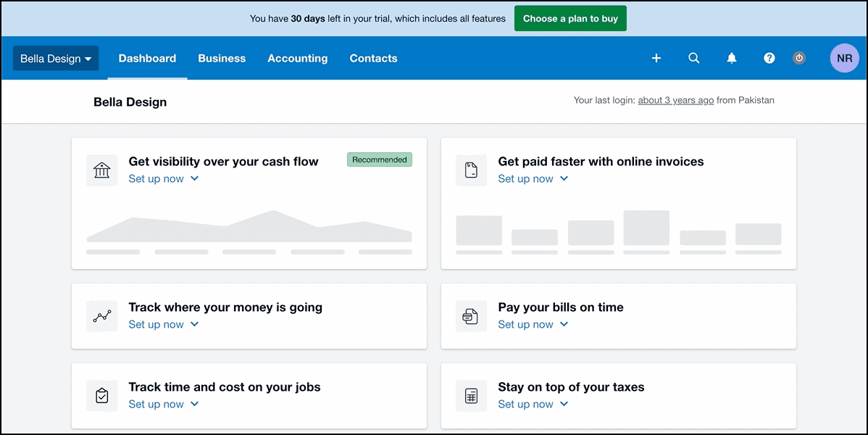Open search with the magnifier icon

(693, 58)
